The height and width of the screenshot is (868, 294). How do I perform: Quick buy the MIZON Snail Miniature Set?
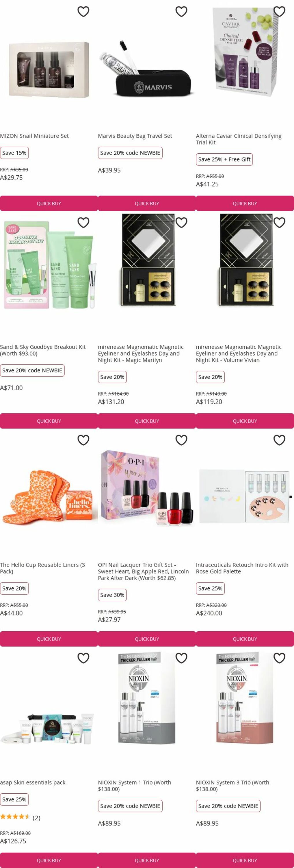coord(49,203)
